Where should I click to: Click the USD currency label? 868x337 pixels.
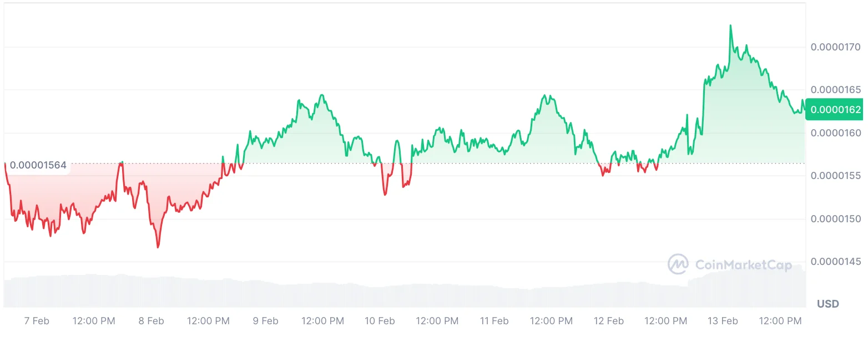click(x=827, y=304)
